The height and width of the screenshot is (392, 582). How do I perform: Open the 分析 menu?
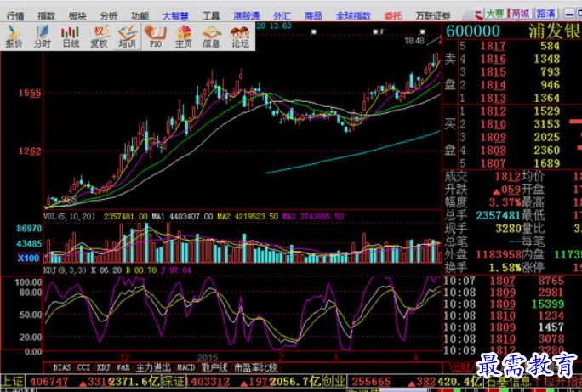[109, 15]
